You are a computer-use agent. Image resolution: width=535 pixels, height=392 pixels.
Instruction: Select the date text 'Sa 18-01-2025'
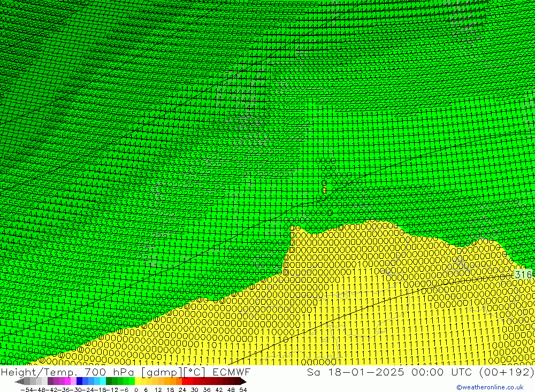point(356,372)
